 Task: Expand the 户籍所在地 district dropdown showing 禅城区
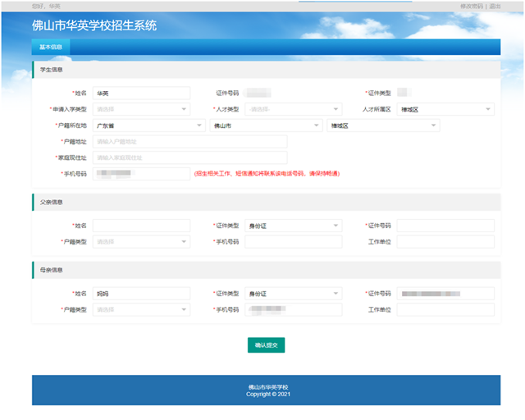click(x=383, y=126)
